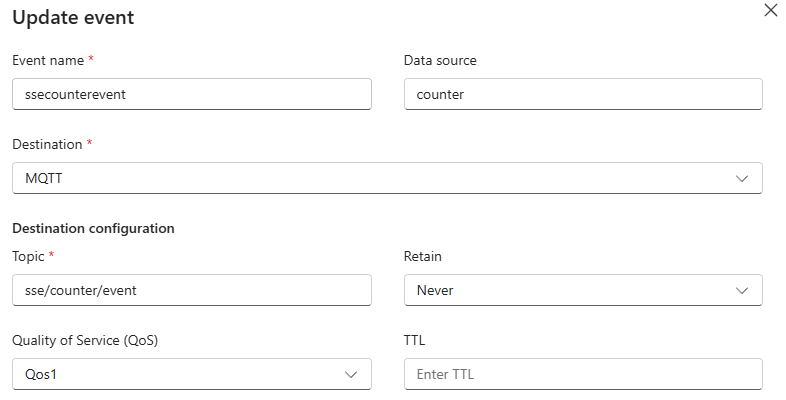Screen dimensions: 786x400
Task: Expand the Quality of Service dropdown showing Qos1
Action: coord(191,374)
